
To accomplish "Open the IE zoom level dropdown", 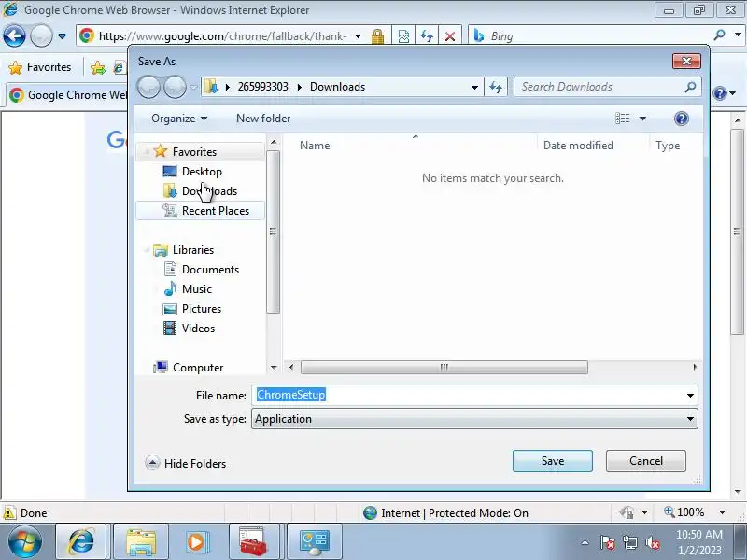I will pos(722,512).
